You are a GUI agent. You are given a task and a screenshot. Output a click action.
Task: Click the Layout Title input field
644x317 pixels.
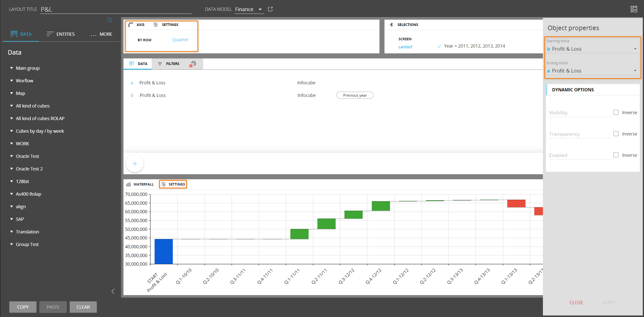(x=116, y=9)
